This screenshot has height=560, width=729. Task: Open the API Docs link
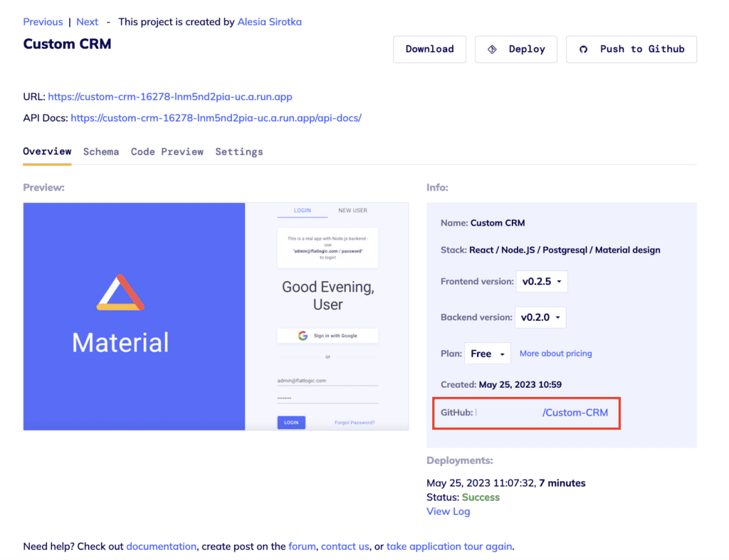216,118
